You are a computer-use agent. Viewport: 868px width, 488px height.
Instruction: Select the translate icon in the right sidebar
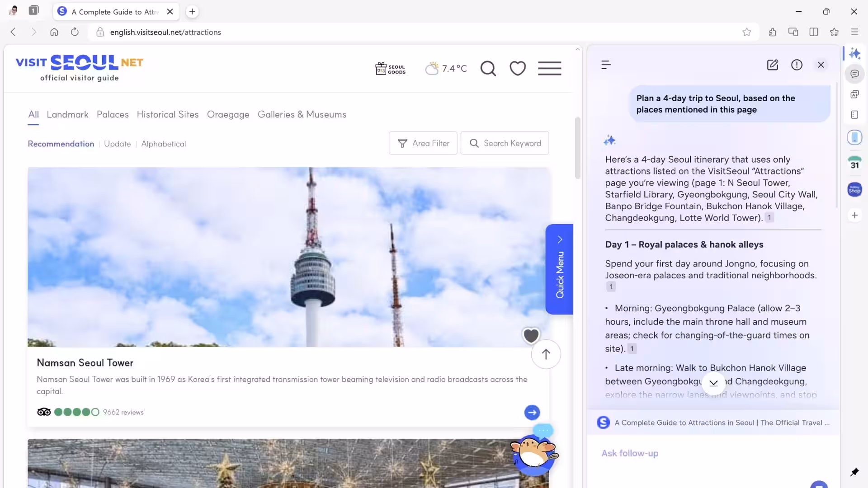pyautogui.click(x=855, y=94)
